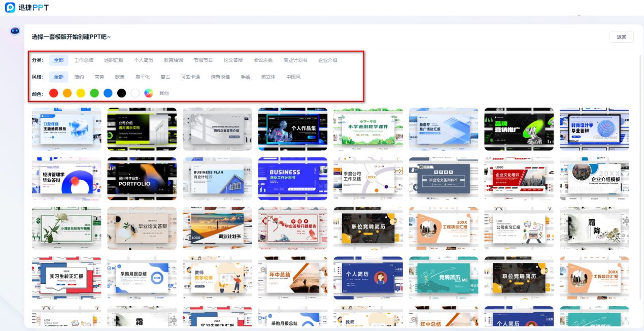Open the 企业介绍模板 thumbnail
The height and width of the screenshot is (331, 644).
[594, 178]
